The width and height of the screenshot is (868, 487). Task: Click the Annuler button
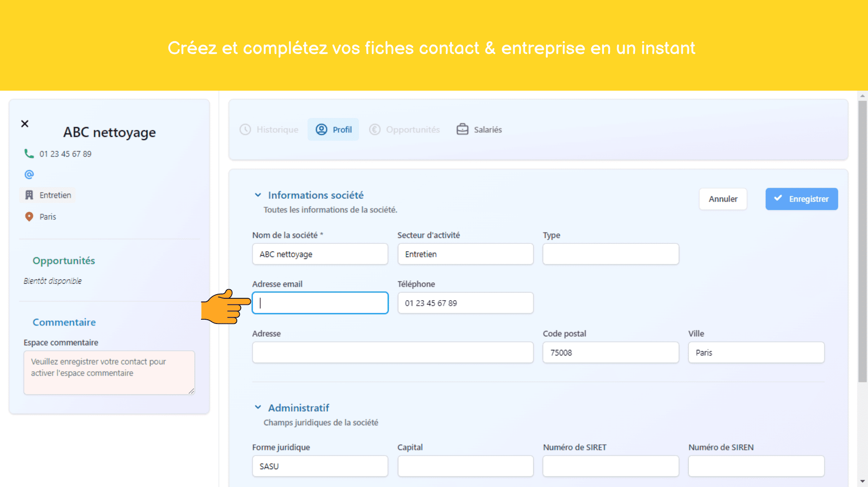pyautogui.click(x=723, y=199)
